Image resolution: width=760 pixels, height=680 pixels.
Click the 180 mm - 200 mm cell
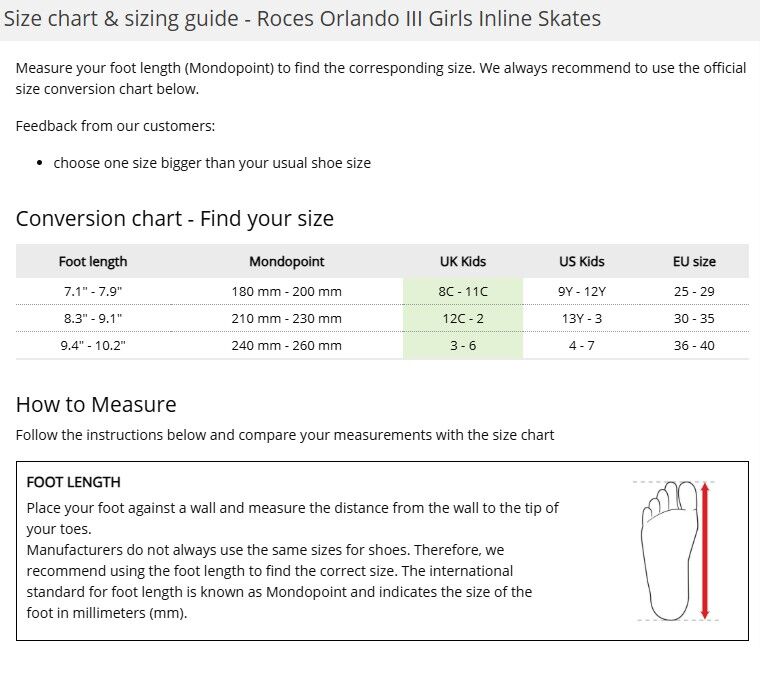pos(286,291)
